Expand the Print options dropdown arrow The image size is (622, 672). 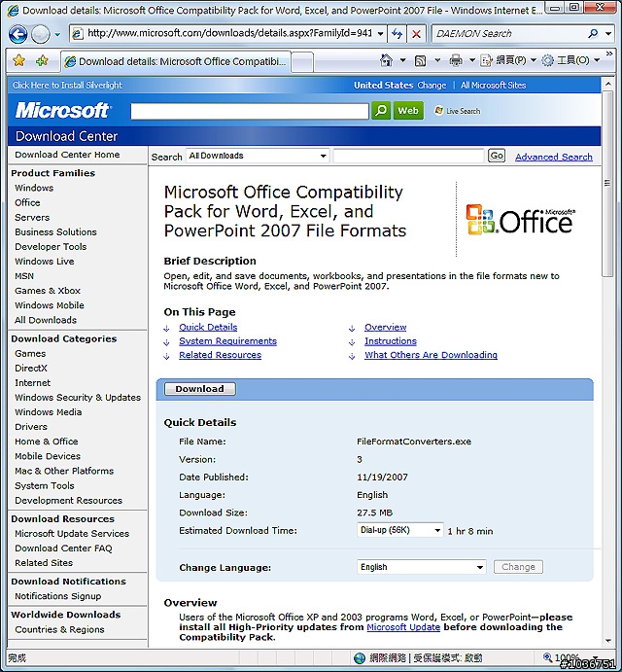(472, 61)
